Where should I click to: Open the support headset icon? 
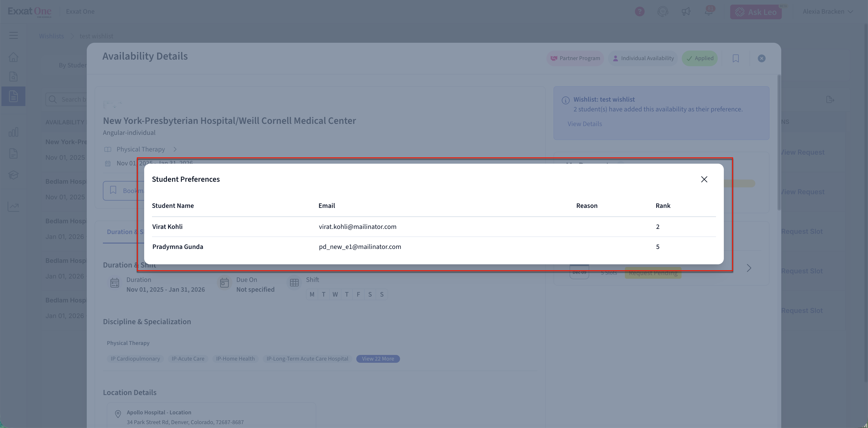point(662,11)
